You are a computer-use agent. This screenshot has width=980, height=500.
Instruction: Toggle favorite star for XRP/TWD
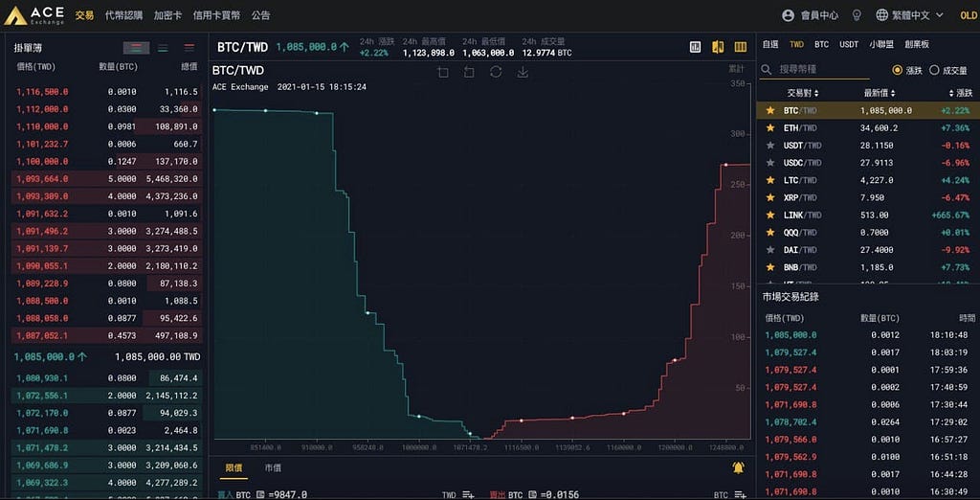coord(770,197)
